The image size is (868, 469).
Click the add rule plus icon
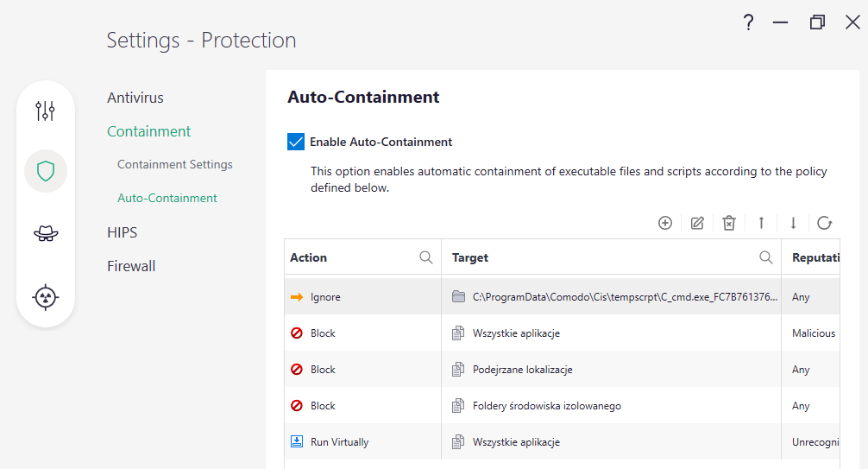664,223
